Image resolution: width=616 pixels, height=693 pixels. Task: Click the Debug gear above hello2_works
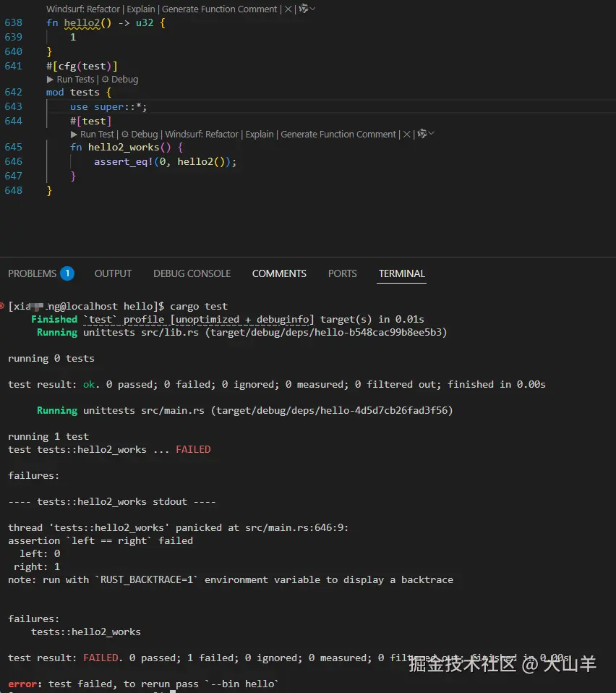tap(125, 135)
